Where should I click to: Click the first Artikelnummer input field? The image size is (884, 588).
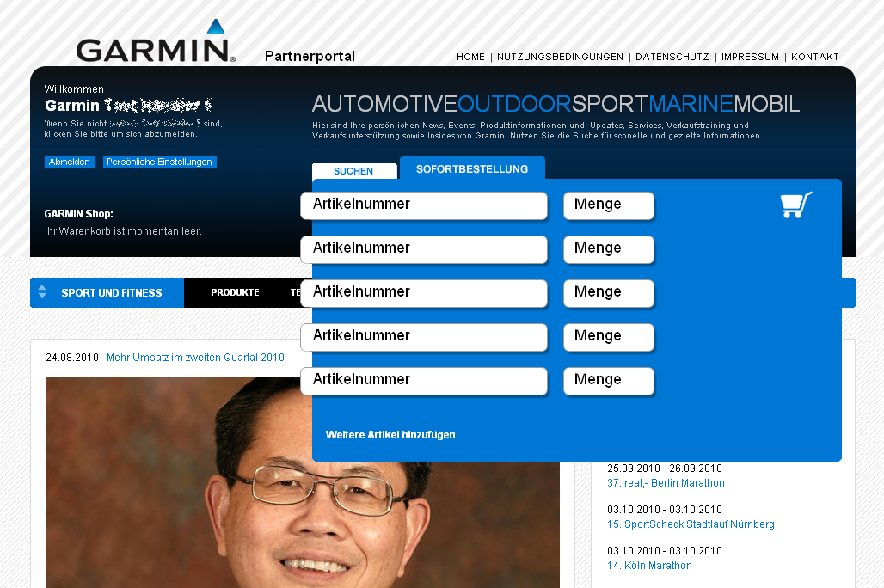(424, 205)
